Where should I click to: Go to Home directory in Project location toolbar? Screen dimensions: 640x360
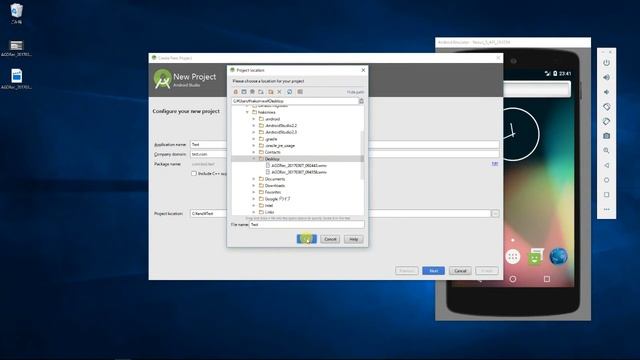[x=236, y=92]
